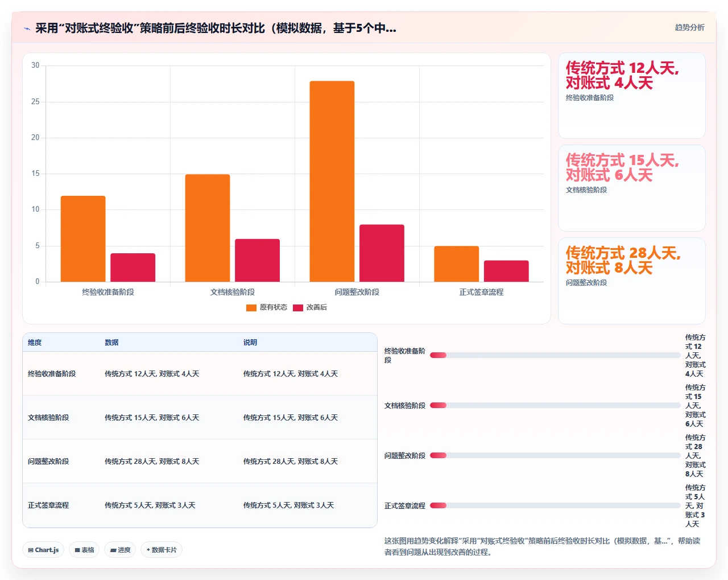
Task: Click the 趋势分析 label at top right
Action: [689, 27]
